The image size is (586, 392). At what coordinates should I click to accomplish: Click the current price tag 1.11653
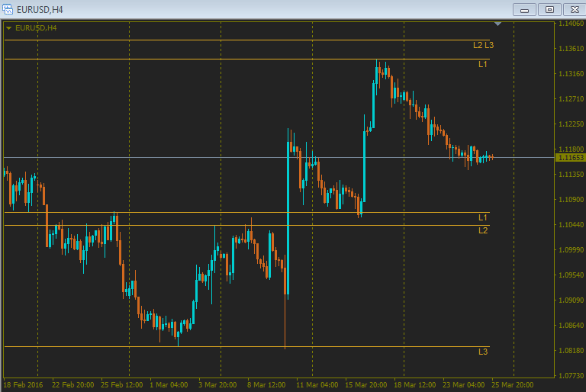(x=570, y=158)
